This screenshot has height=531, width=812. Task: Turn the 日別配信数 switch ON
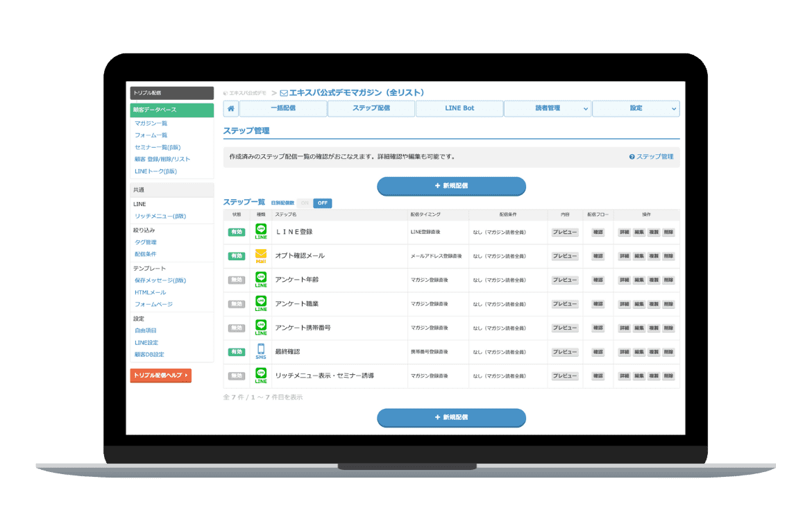(x=305, y=203)
